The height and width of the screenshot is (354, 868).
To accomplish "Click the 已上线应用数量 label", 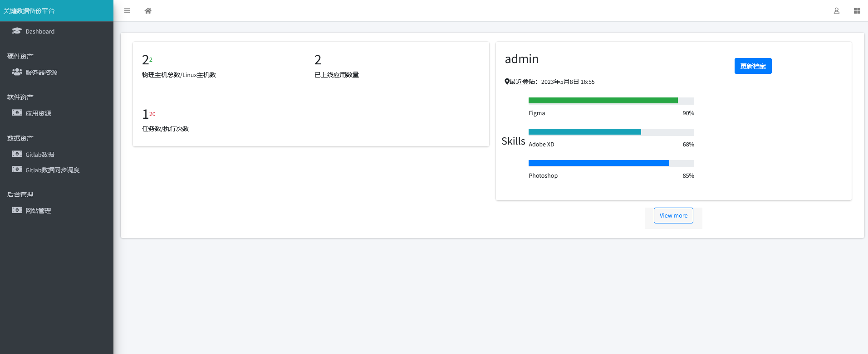I will click(337, 75).
